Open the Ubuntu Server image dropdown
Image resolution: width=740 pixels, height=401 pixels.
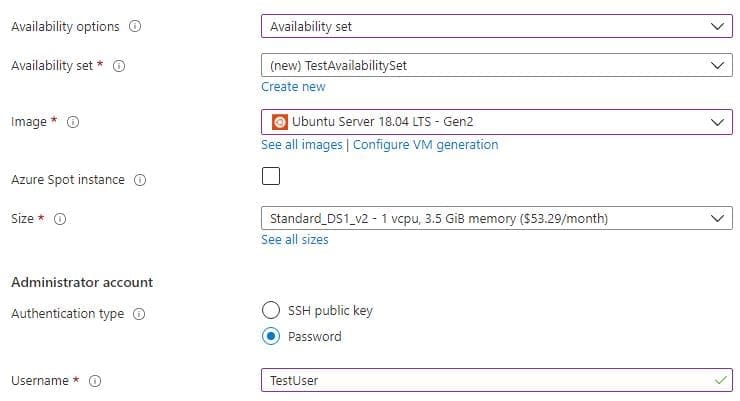(x=495, y=122)
